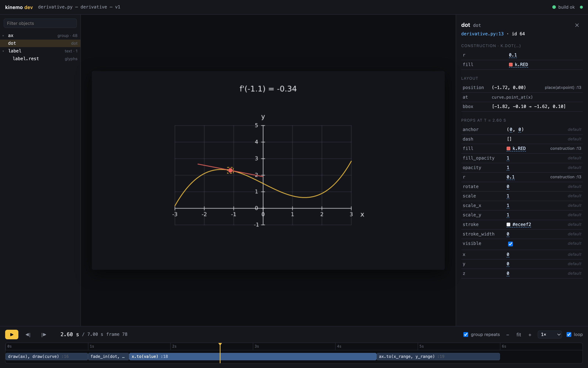
Task: Click the f'(-1.1) = -0.34 label
Action: pos(268,89)
